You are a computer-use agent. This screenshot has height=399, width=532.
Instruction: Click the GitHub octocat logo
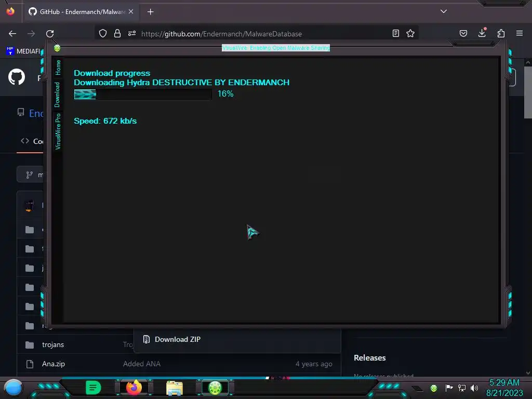pos(17,77)
